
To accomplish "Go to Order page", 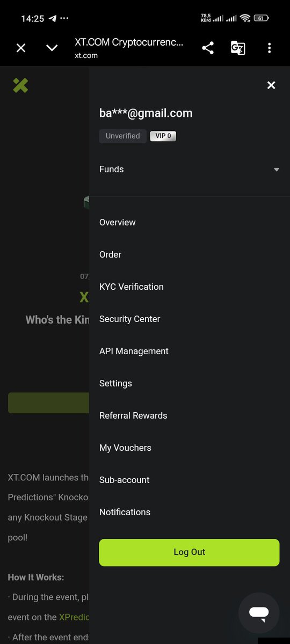I will point(110,254).
